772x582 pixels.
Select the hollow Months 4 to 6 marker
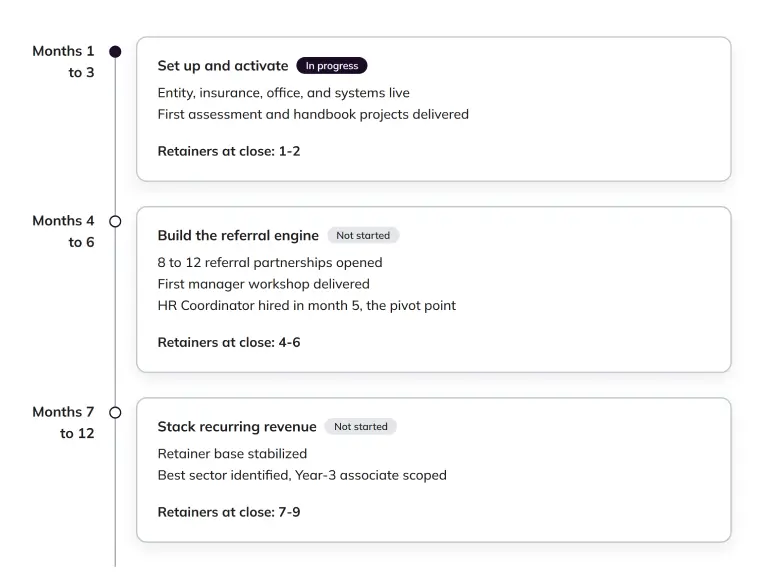pos(115,222)
